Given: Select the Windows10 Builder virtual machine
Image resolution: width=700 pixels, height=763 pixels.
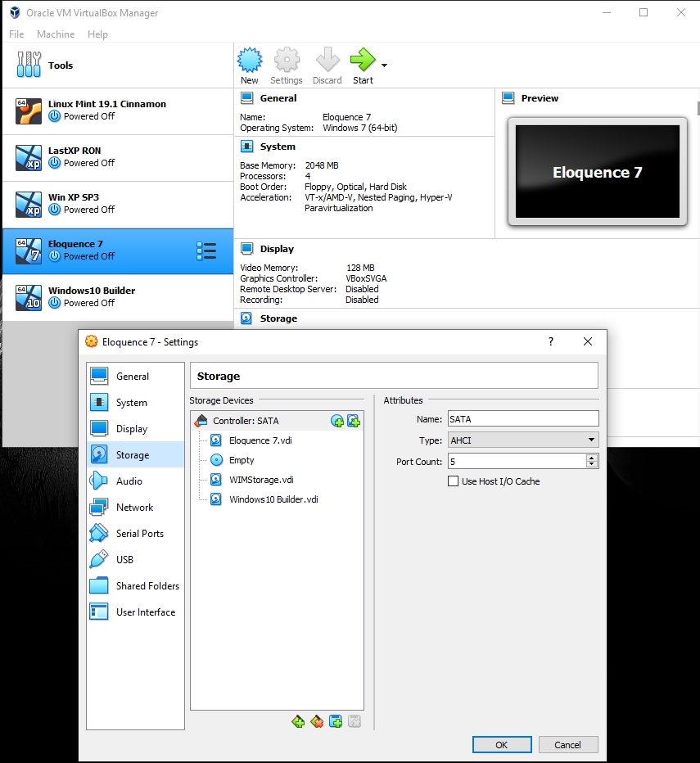Looking at the screenshot, I should click(x=118, y=297).
